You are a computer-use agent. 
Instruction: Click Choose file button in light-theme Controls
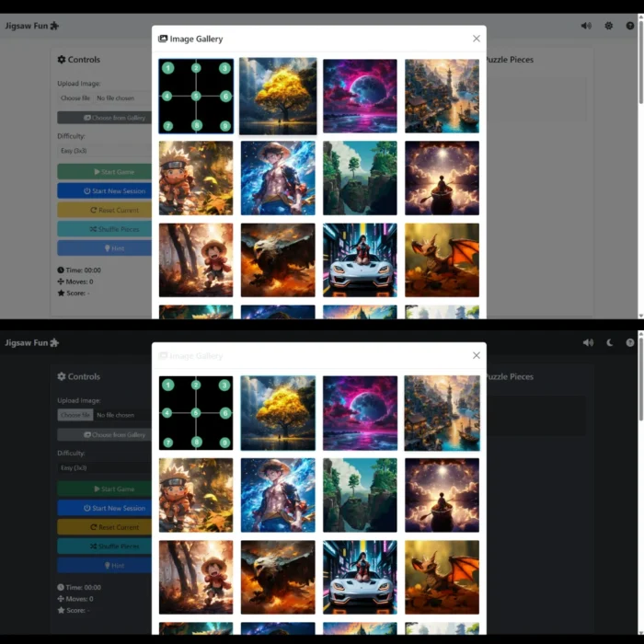pyautogui.click(x=75, y=98)
